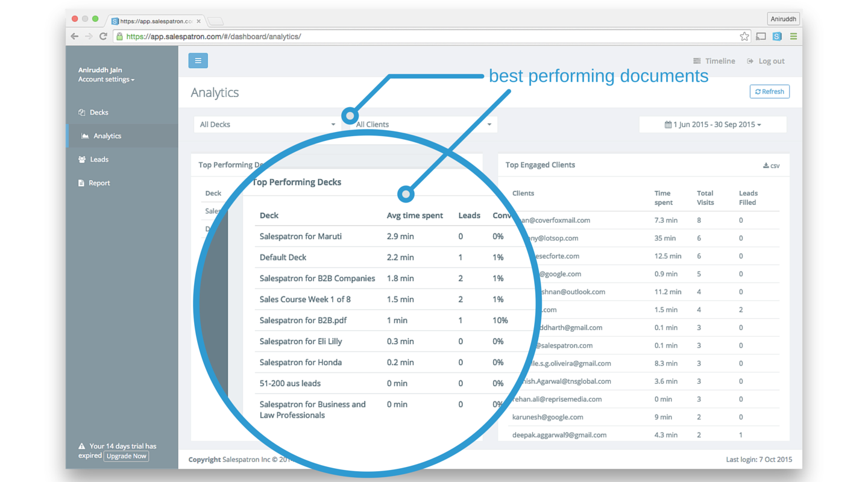This screenshot has width=868, height=482.
Task: Bookmark the page with the star icon
Action: coord(744,36)
